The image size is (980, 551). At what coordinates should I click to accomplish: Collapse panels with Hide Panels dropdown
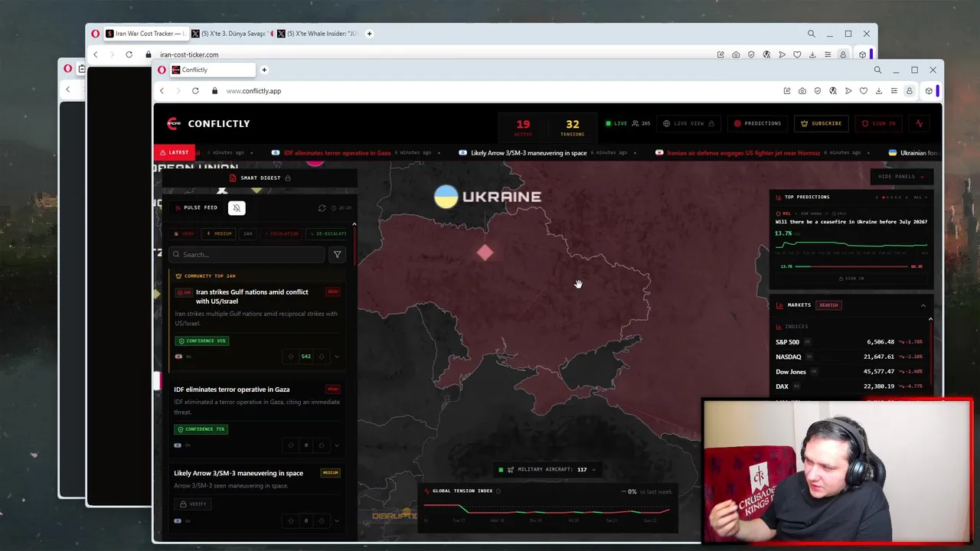click(900, 177)
